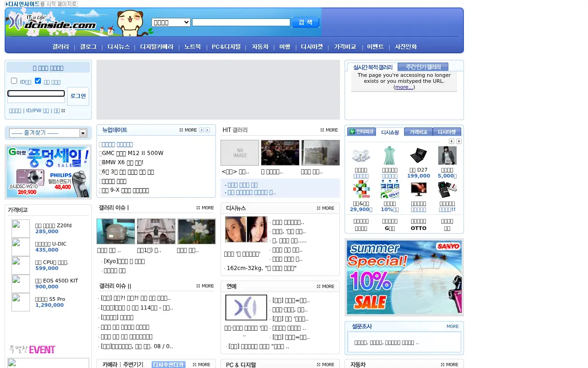The image size is (588, 368).
Task: Open the 인터파크 tab with green icon
Action: [x=362, y=132]
